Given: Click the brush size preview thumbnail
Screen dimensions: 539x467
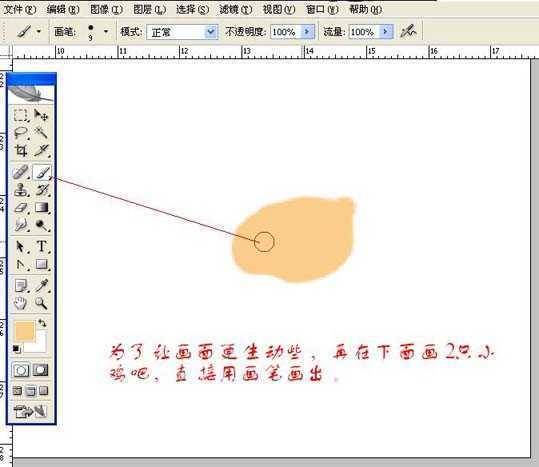Looking at the screenshot, I should click(90, 32).
